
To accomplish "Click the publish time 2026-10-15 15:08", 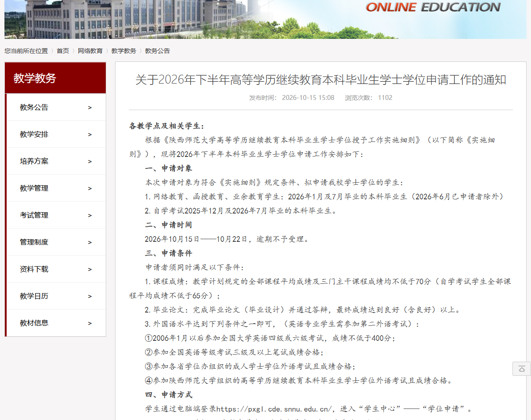I will [308, 98].
